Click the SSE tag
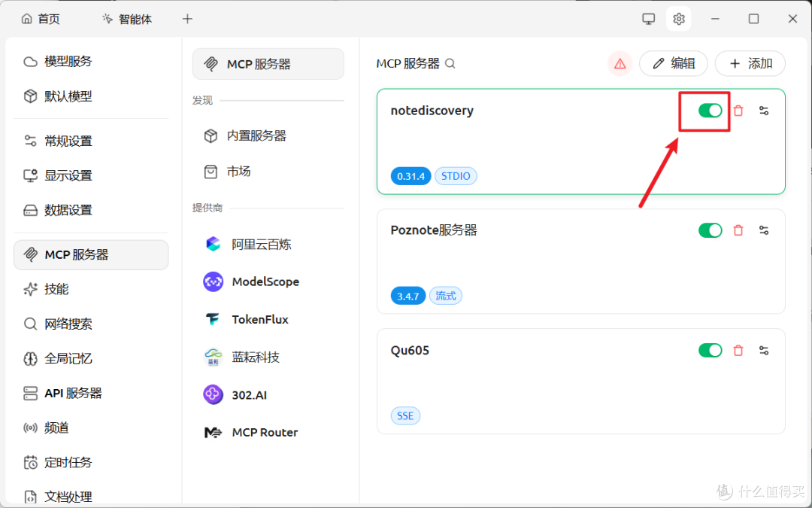The height and width of the screenshot is (508, 812). coord(405,415)
